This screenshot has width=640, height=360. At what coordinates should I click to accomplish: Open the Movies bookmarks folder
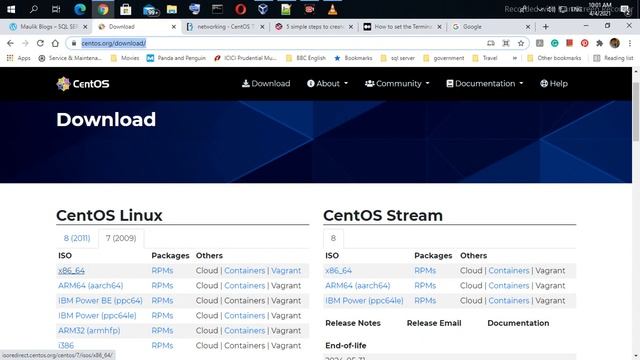[125, 58]
